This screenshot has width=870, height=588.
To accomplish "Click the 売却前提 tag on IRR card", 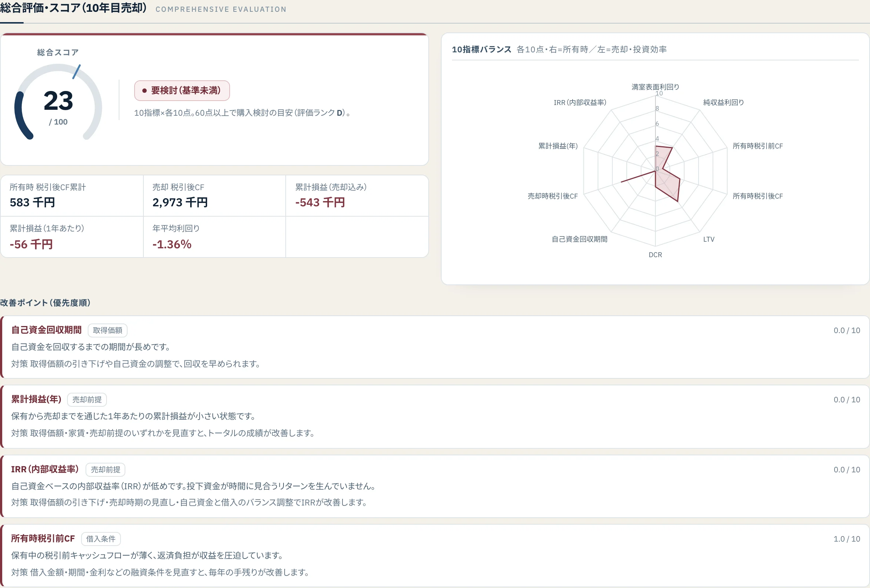I will [105, 469].
